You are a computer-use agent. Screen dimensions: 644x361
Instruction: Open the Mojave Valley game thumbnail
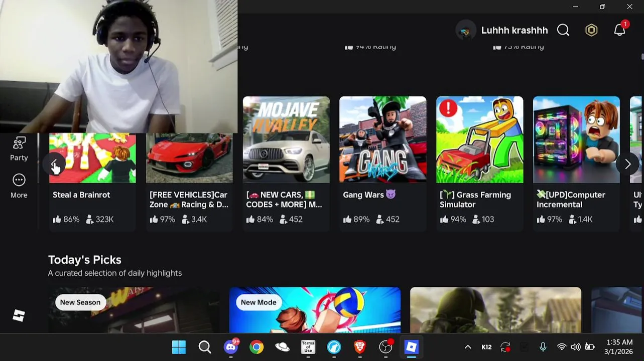(x=286, y=139)
